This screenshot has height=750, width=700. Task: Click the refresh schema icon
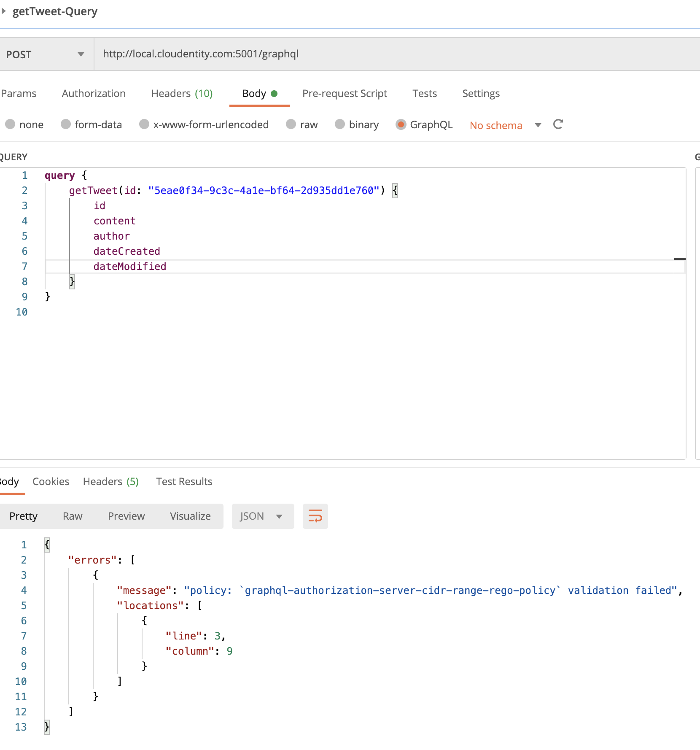(x=558, y=124)
